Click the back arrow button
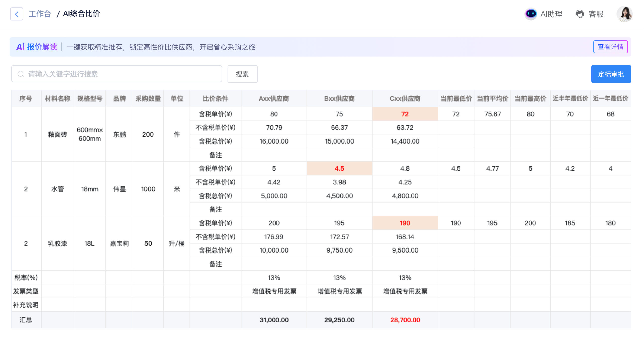This screenshot has width=644, height=362. [17, 14]
